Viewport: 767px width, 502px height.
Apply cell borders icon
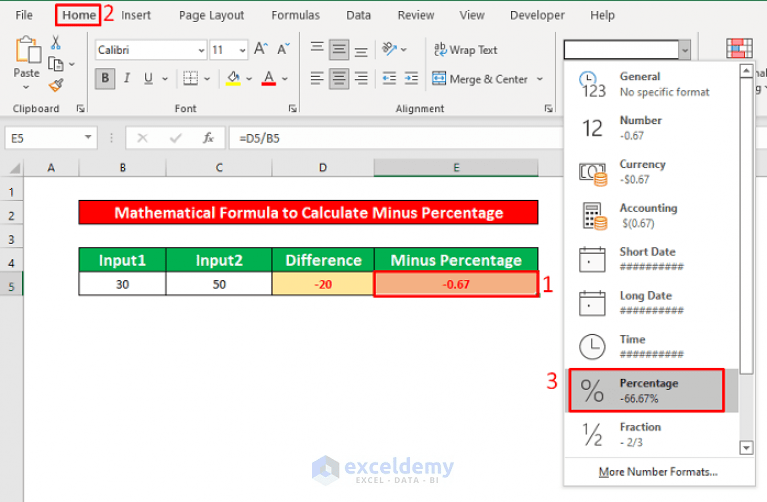coord(190,78)
